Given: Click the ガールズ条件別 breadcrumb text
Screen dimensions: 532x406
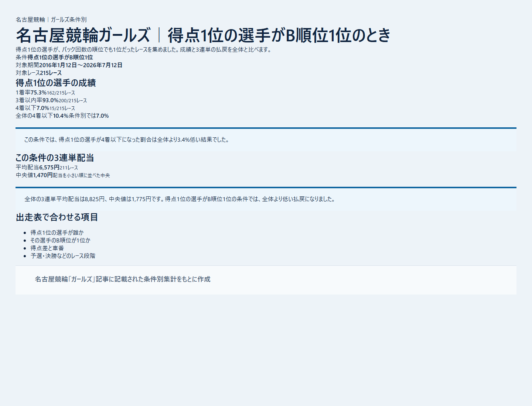Looking at the screenshot, I should point(69,20).
